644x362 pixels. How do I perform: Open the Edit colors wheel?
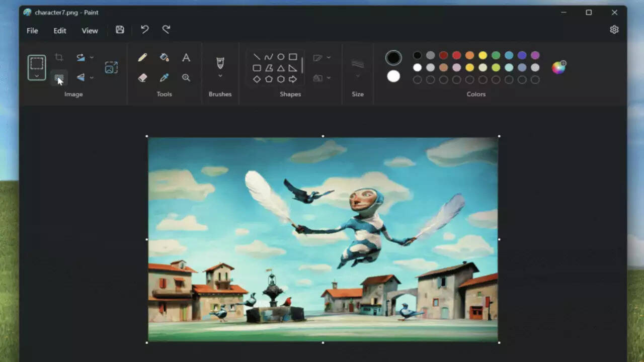[x=558, y=68]
